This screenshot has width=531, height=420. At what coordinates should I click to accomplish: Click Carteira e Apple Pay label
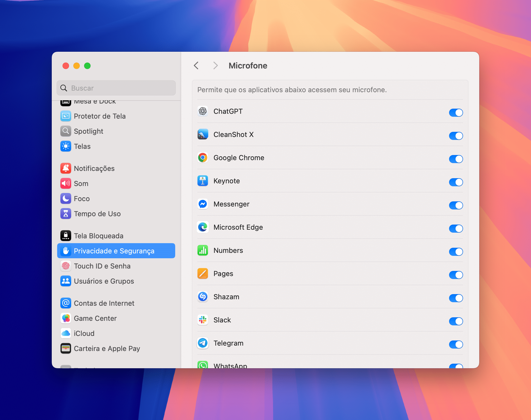[107, 349]
